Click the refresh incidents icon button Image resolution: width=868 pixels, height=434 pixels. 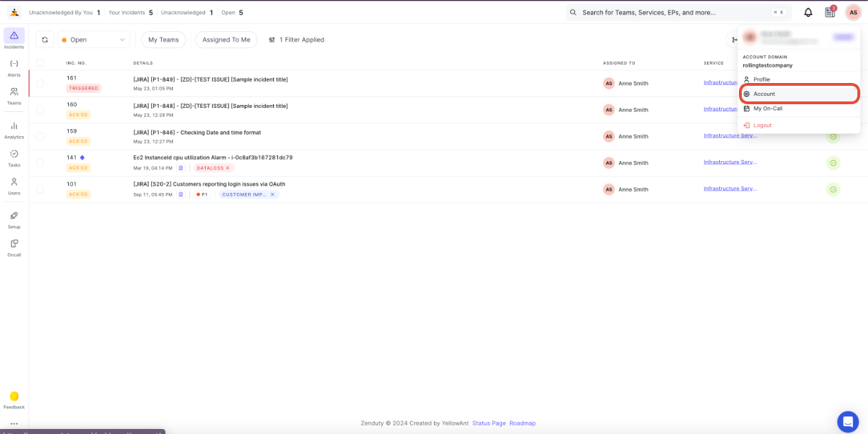pyautogui.click(x=45, y=40)
